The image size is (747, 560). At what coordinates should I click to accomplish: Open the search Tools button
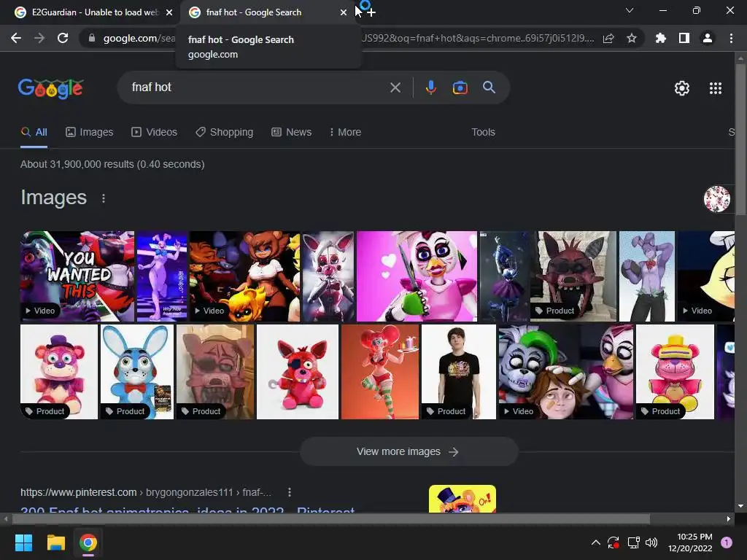click(x=483, y=133)
